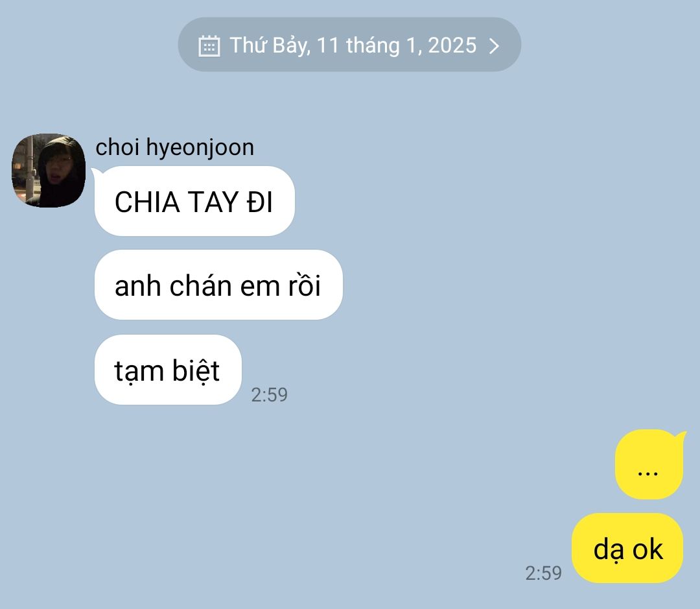Open the calendar icon in date header
The image size is (700, 609).
click(209, 45)
